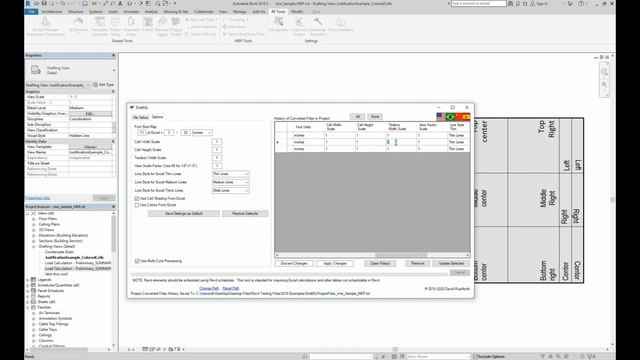Click Apply Changes button
The image size is (640, 360).
tap(335, 263)
